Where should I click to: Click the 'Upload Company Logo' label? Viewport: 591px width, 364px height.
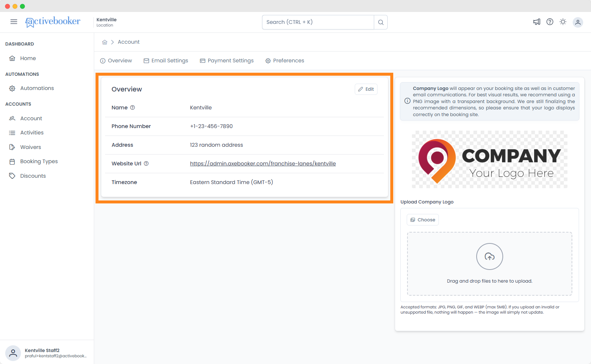tap(427, 202)
